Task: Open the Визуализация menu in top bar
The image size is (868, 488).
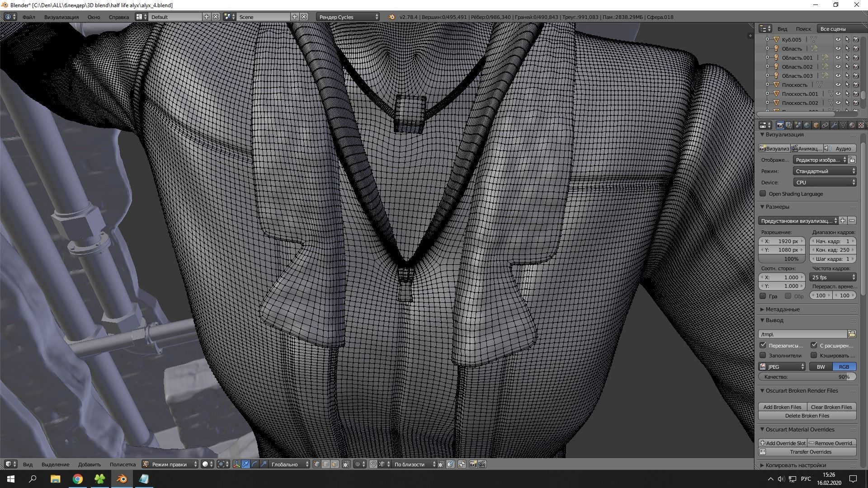Action: click(x=61, y=17)
